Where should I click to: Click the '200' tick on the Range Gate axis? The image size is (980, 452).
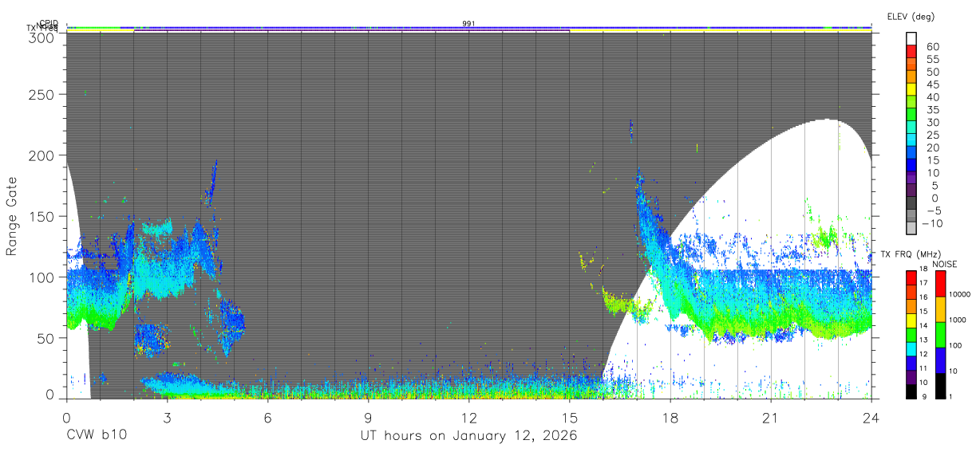[42, 155]
